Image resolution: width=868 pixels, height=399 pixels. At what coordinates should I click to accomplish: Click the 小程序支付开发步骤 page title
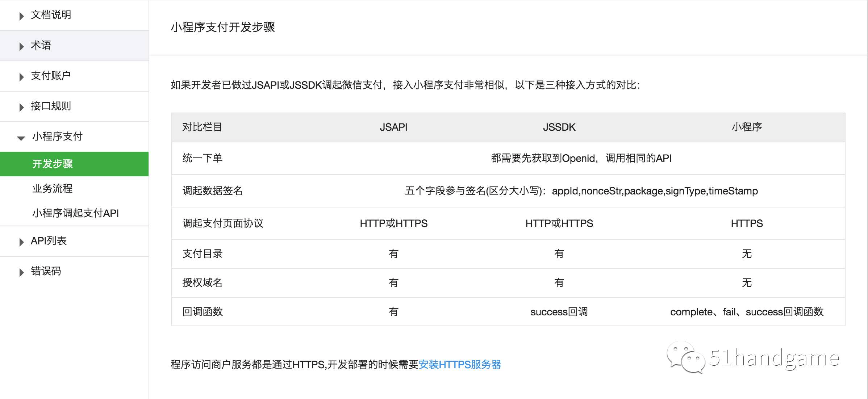pyautogui.click(x=223, y=27)
